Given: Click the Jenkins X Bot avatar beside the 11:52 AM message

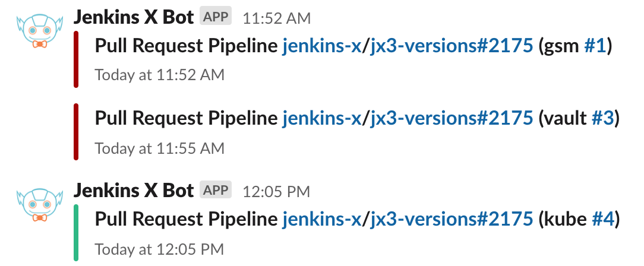Looking at the screenshot, I should coord(39,32).
